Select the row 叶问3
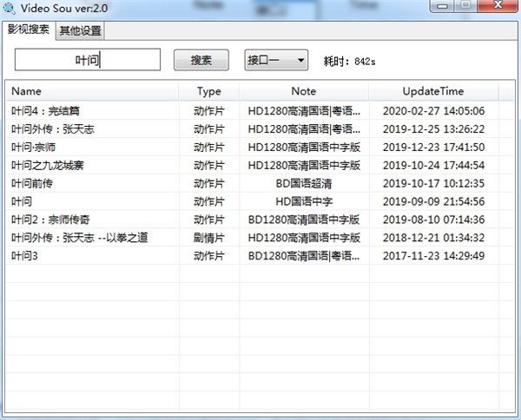 pos(260,256)
